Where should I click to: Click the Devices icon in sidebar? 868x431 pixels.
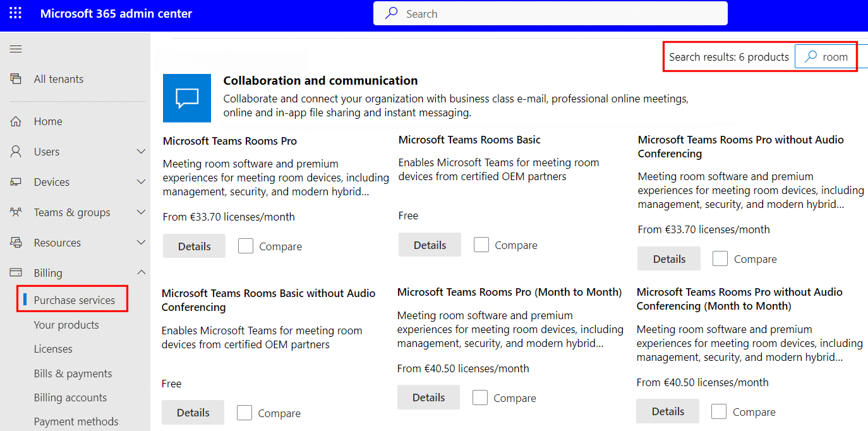pyautogui.click(x=16, y=182)
